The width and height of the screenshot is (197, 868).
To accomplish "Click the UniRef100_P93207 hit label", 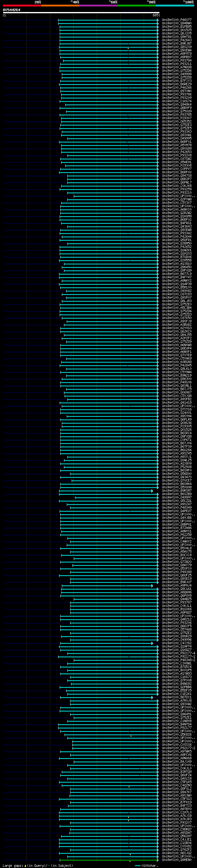I will [177, 822].
